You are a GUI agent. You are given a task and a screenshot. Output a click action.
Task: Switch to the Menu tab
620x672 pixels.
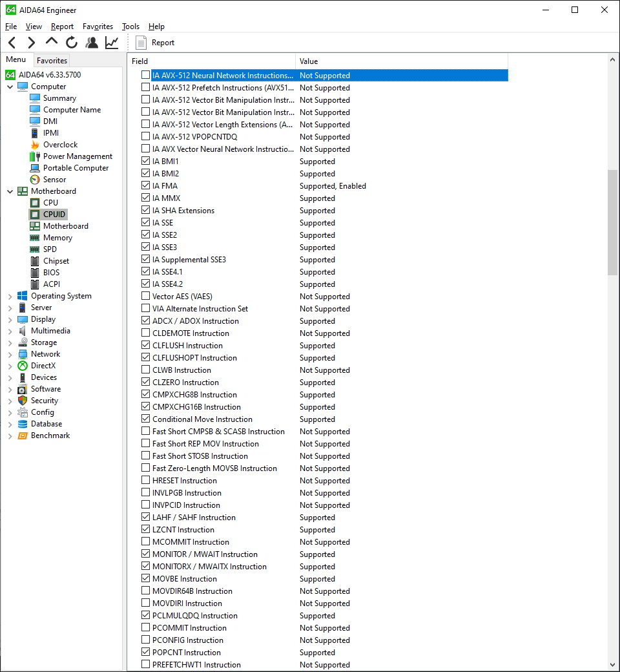pyautogui.click(x=16, y=59)
